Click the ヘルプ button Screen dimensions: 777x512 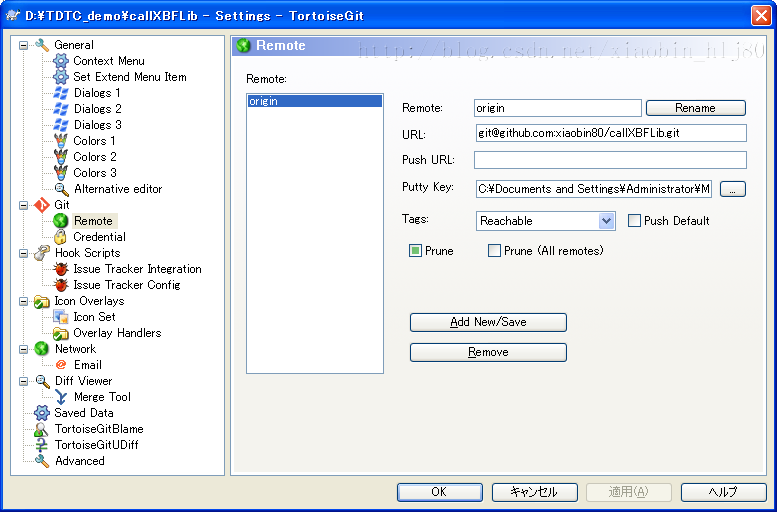click(x=724, y=492)
